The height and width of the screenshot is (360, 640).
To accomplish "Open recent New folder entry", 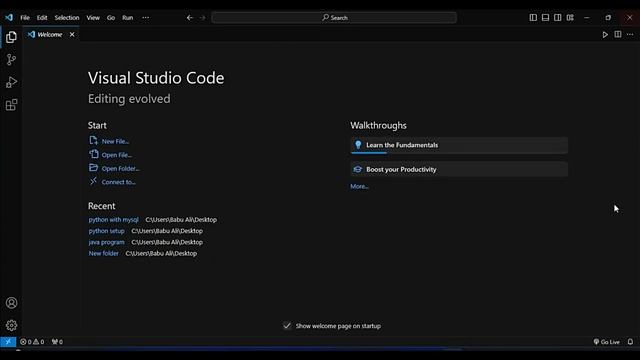I will [x=104, y=253].
